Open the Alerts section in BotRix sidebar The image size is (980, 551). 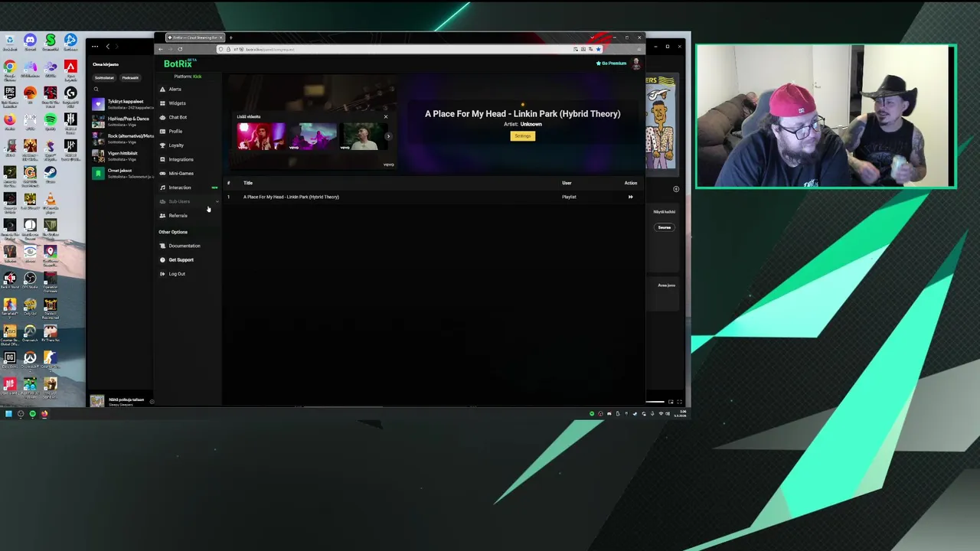tap(175, 90)
